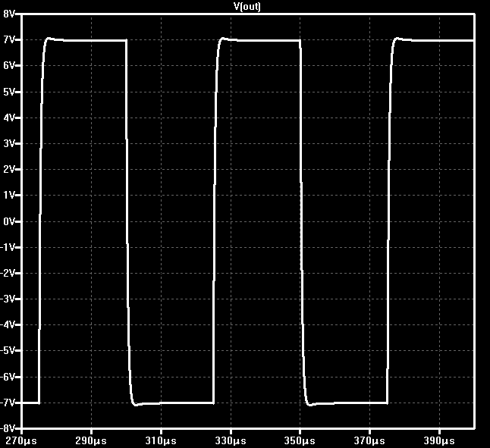490x448 pixels.
Task: Click the 4V vertical axis label
Action: [8, 117]
